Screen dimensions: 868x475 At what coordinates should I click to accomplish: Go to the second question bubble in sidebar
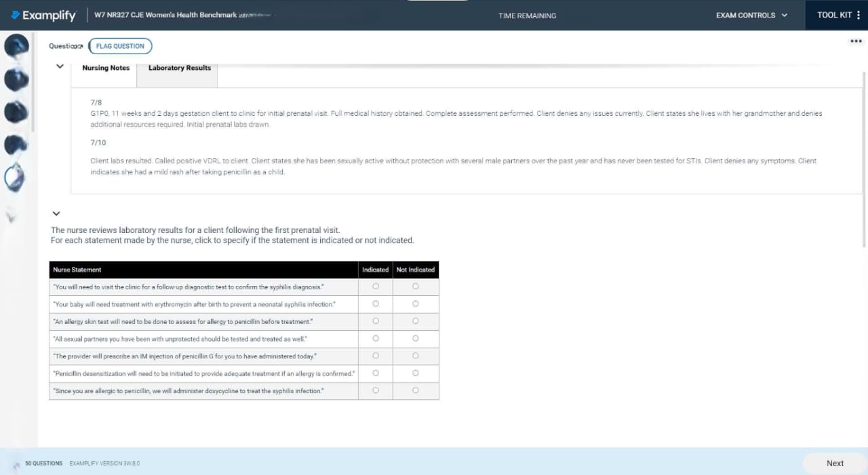[x=16, y=79]
